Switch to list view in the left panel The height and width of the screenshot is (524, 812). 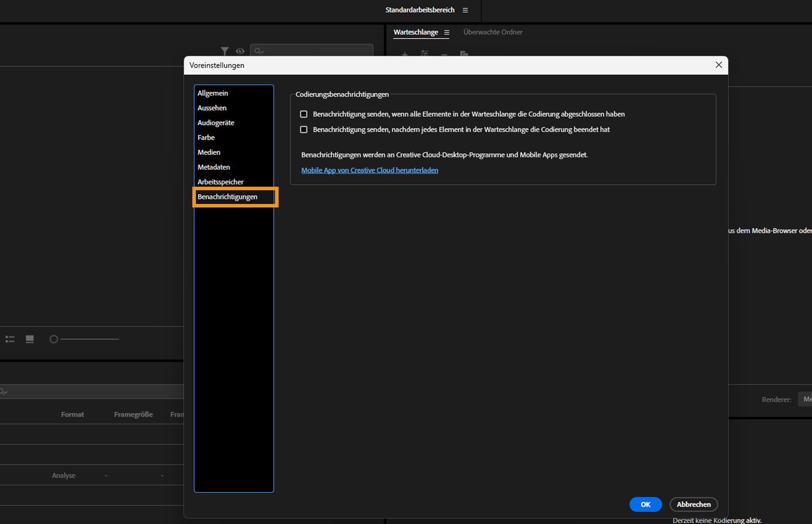(10, 339)
